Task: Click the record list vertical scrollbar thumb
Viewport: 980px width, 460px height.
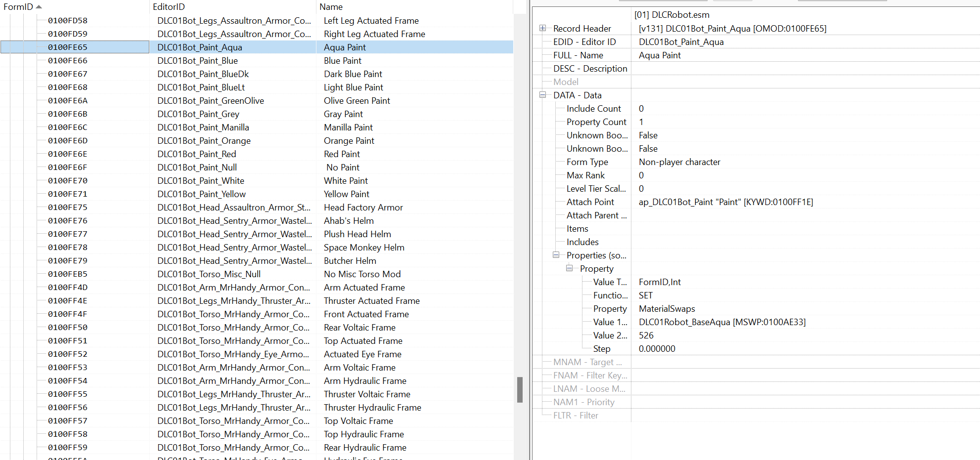Action: pyautogui.click(x=520, y=390)
